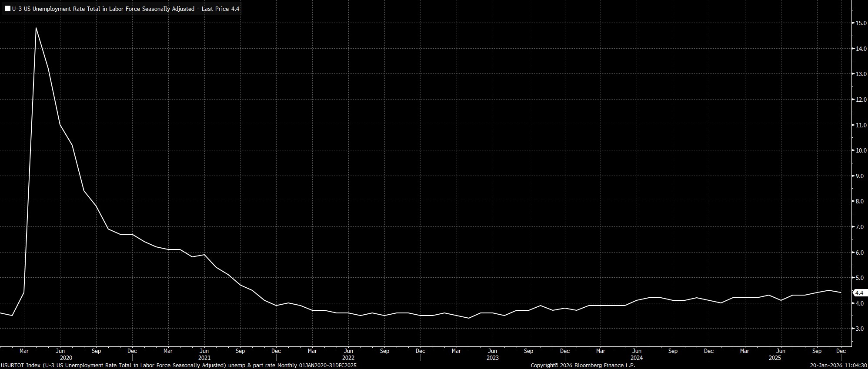This screenshot has width=868, height=369.
Task: Select the U-3 US Unemployment Rate legend label
Action: [125, 9]
